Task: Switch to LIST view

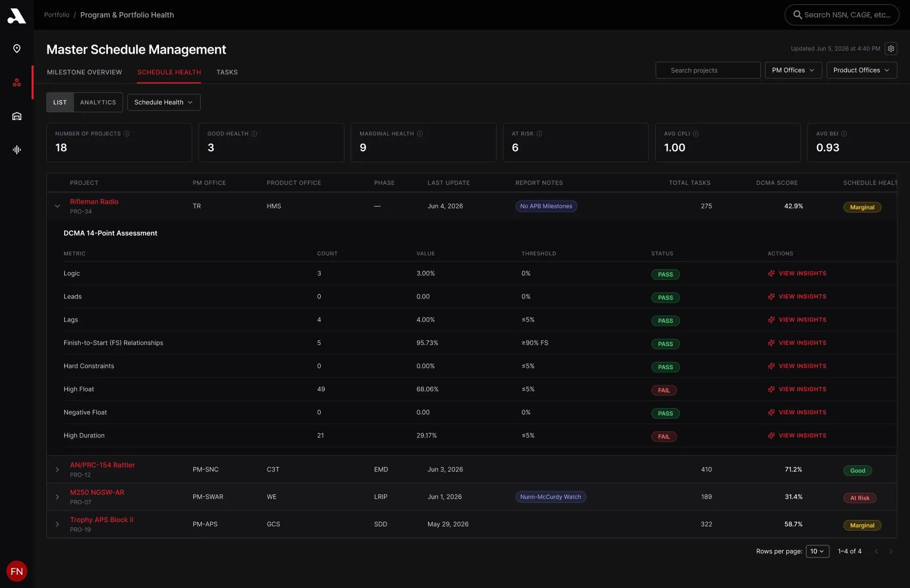Action: [60, 102]
